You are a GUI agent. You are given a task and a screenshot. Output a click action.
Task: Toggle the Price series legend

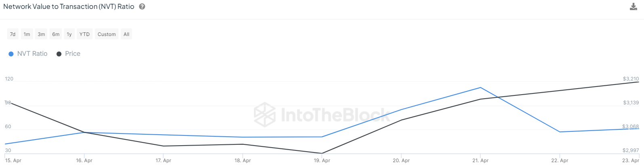coord(68,54)
